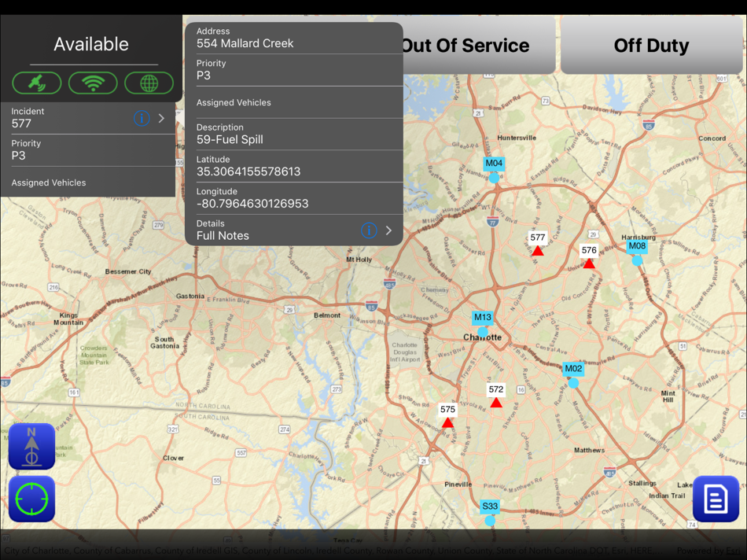Tap the globe network status icon
The height and width of the screenshot is (560, 747).
coord(149,83)
